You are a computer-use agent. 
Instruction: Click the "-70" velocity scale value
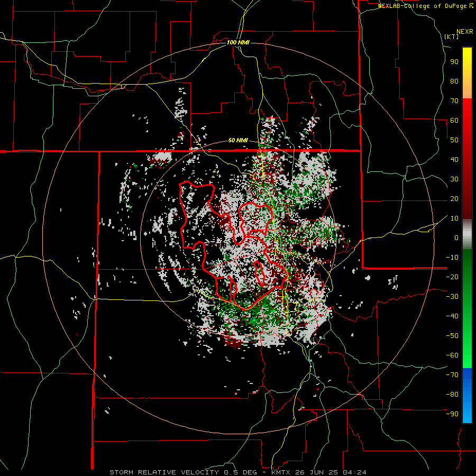(452, 375)
